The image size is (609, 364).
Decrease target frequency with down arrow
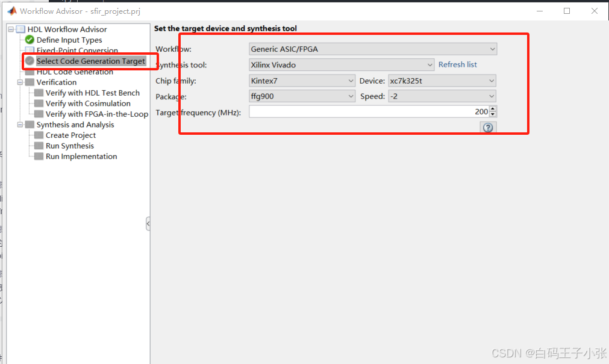[493, 114]
